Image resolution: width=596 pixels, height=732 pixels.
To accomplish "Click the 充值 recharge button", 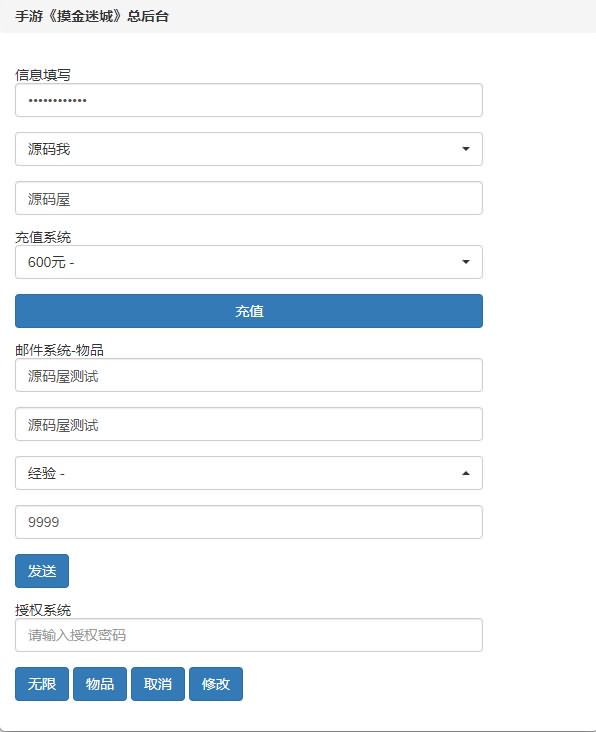I will click(x=249, y=311).
